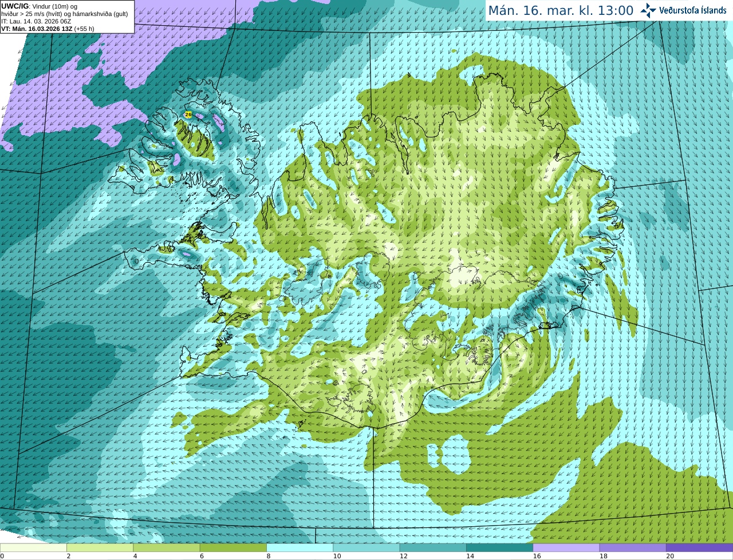Click the 'VT: Mán. 16.03.2026 13Z (+55 h)' line

tap(48, 29)
